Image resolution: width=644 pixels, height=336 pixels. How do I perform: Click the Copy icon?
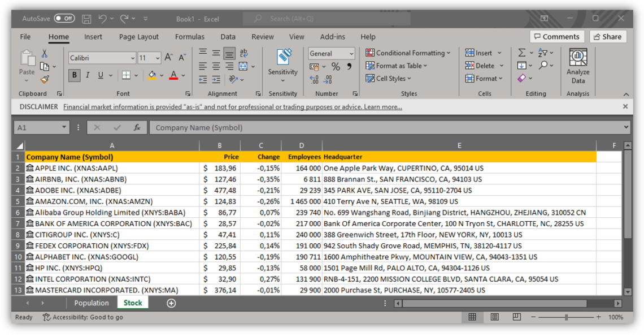pos(45,66)
